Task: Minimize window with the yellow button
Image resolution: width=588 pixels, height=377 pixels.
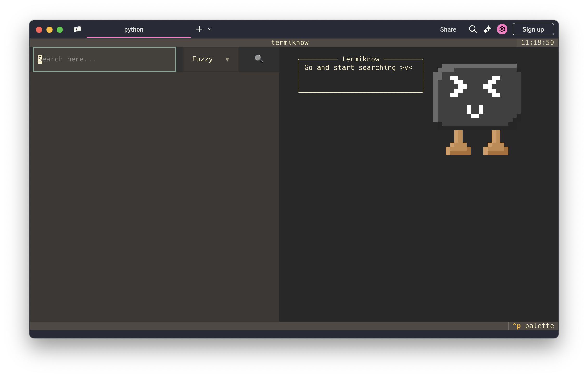Action: click(49, 29)
